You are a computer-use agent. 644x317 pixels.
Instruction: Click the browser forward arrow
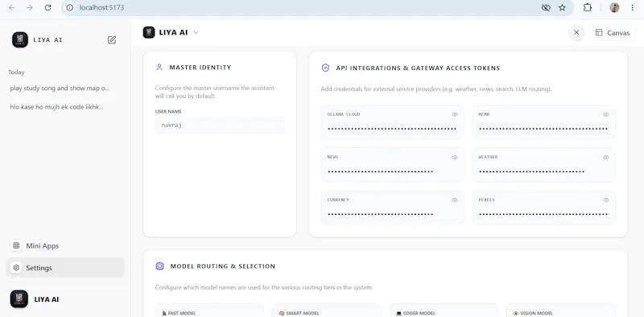pyautogui.click(x=30, y=7)
